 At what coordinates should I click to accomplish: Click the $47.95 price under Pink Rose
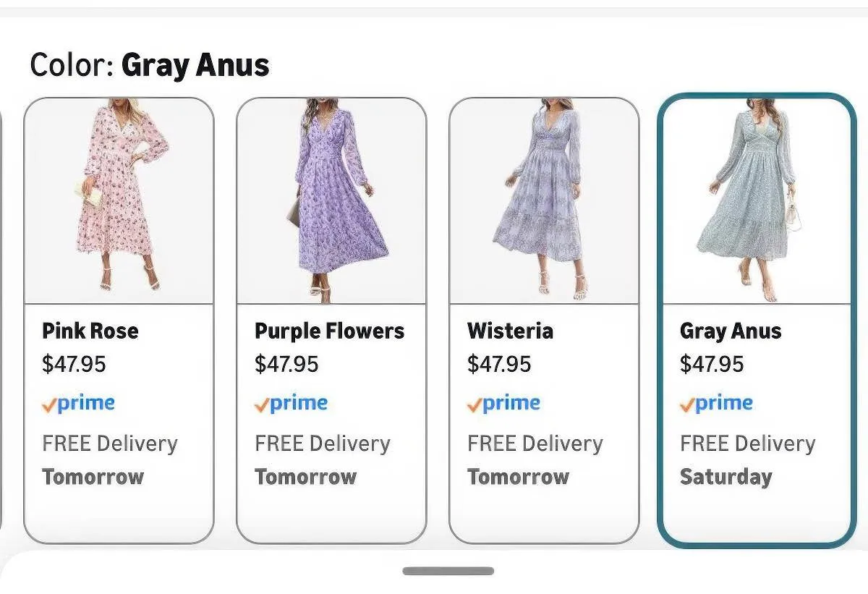click(74, 364)
